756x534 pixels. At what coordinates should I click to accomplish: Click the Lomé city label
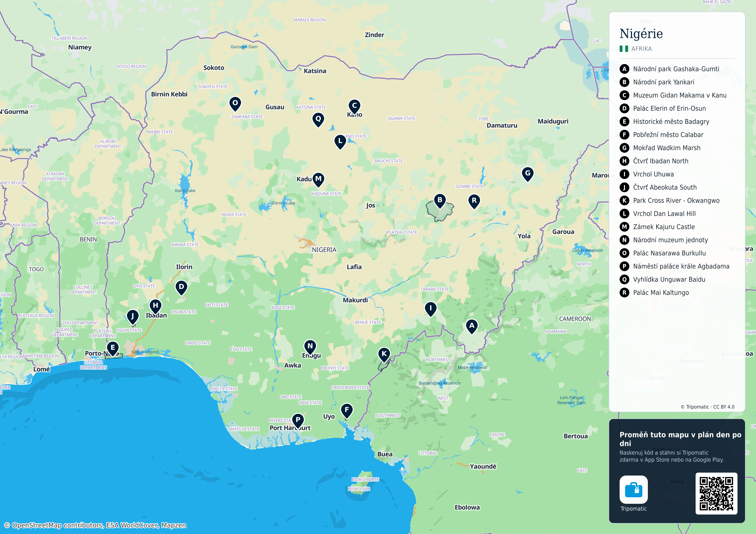[41, 369]
